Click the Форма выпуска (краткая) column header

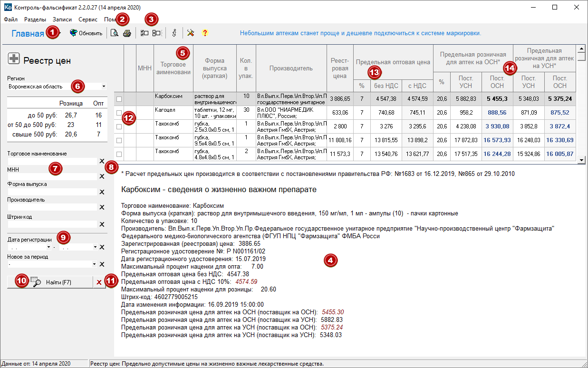[x=215, y=68]
